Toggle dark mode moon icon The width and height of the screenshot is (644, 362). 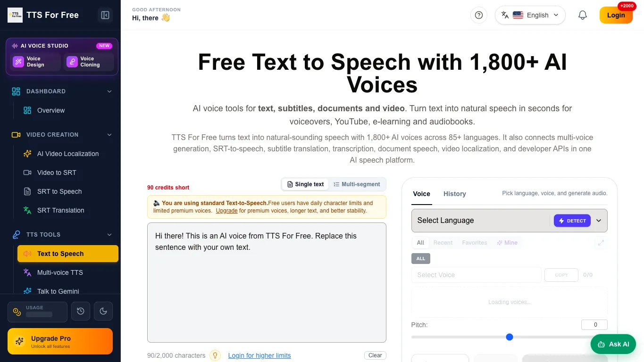(x=103, y=311)
